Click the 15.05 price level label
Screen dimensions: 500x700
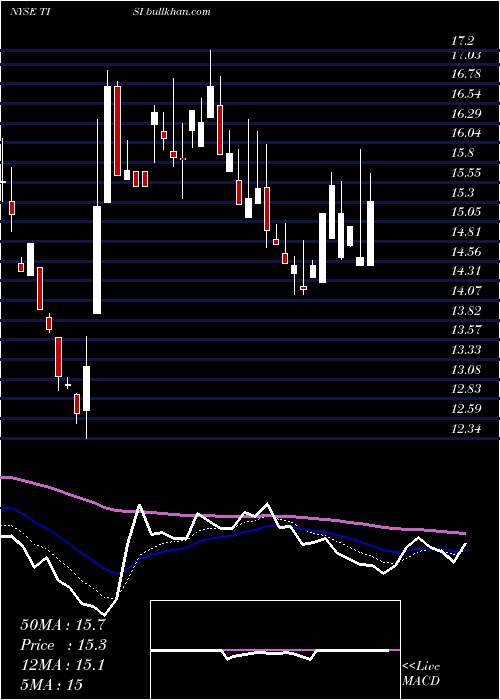[x=466, y=212]
